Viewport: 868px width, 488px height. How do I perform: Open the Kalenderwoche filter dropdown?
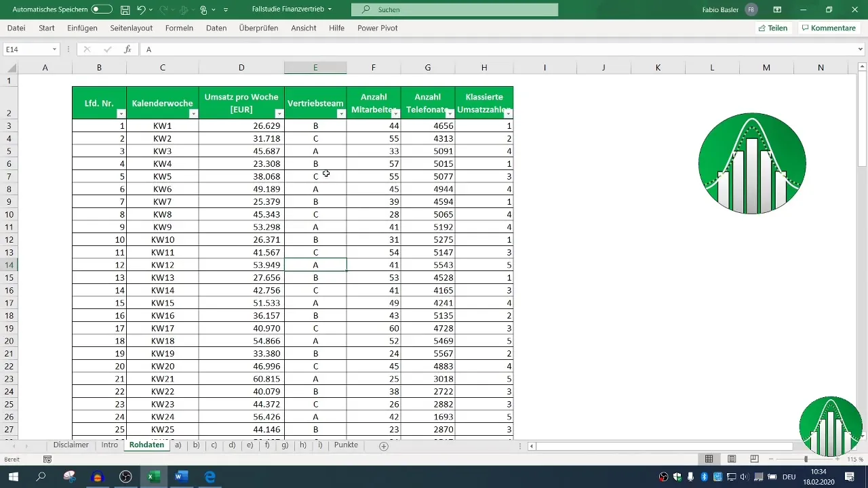(193, 114)
